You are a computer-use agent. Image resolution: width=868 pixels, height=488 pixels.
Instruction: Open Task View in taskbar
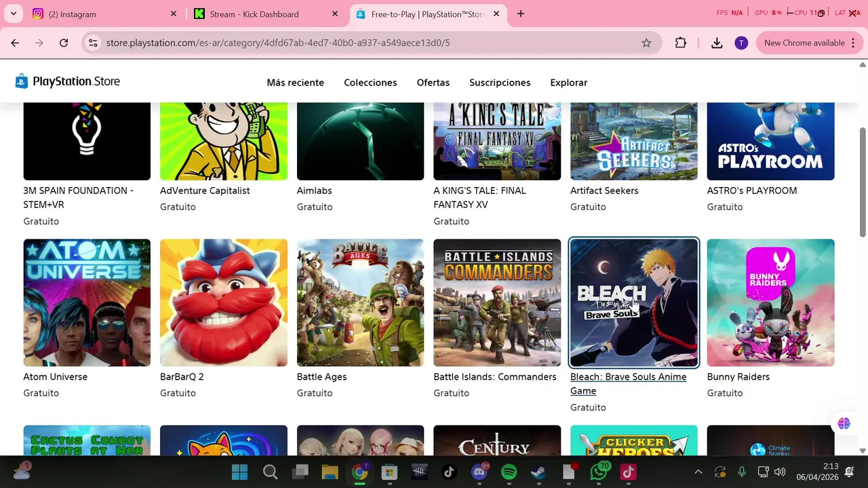point(300,472)
